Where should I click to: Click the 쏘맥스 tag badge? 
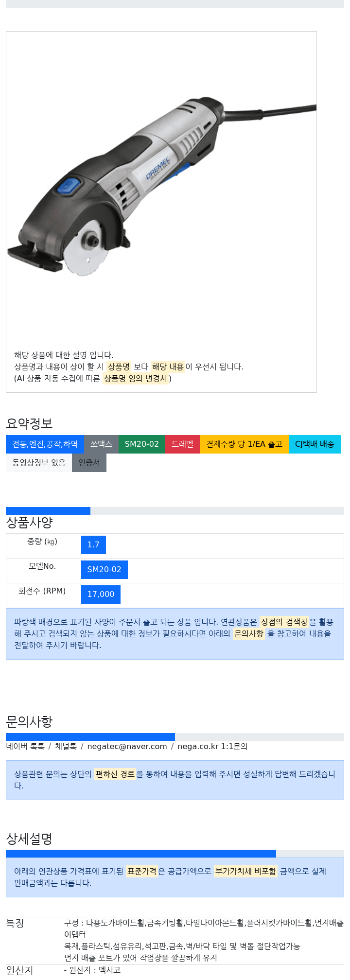(x=101, y=444)
